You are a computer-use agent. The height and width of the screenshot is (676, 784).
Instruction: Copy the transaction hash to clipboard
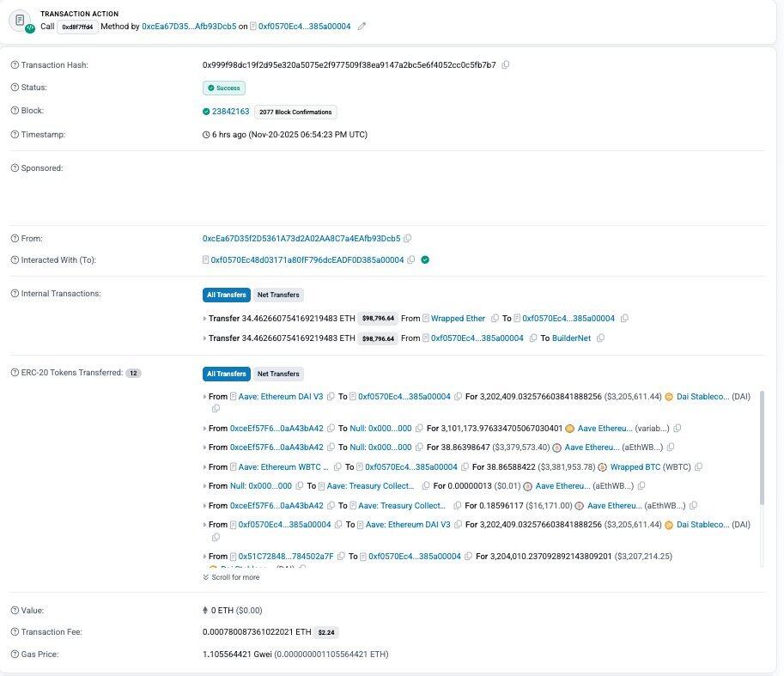tap(506, 65)
